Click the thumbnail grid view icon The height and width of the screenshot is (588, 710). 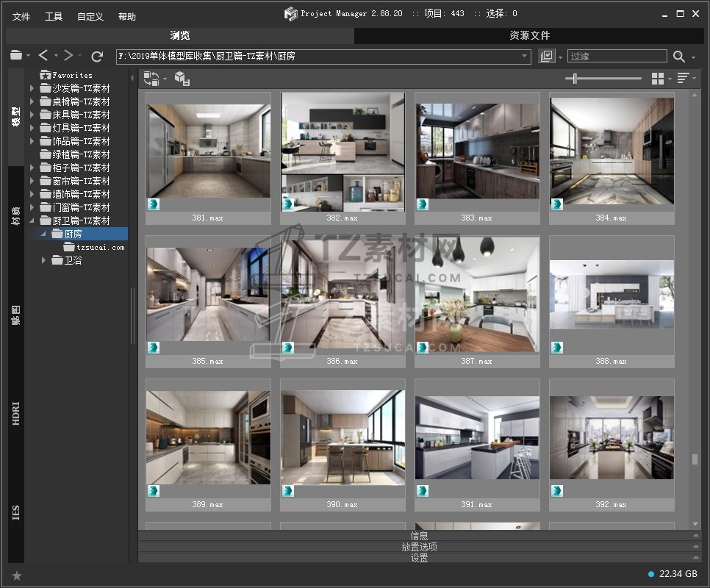[658, 78]
